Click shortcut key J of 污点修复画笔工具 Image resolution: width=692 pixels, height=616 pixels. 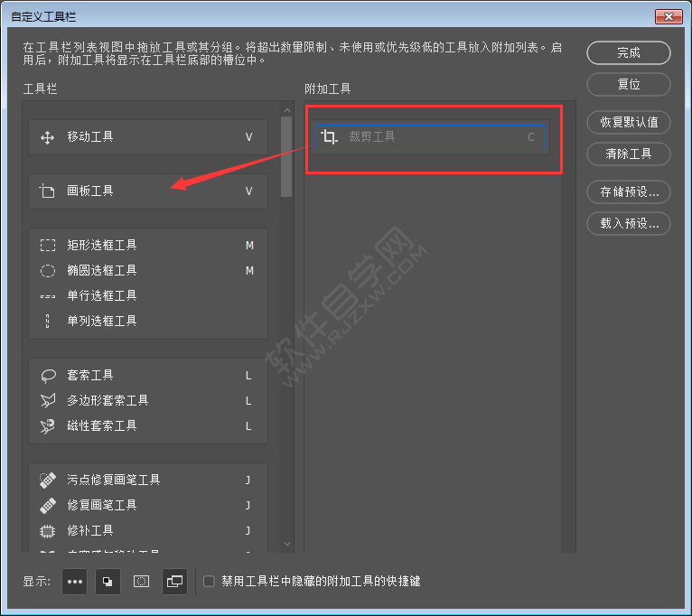(x=248, y=481)
